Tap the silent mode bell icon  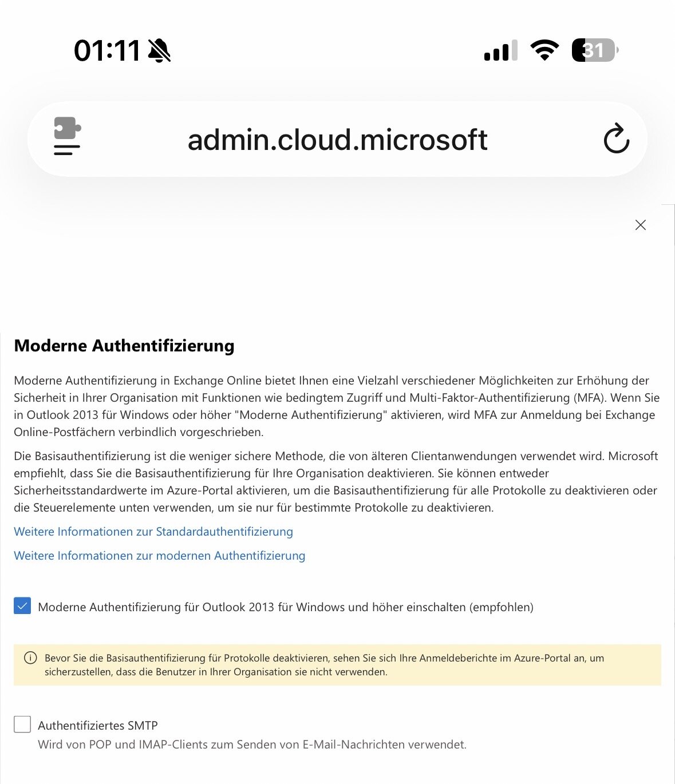pos(159,50)
